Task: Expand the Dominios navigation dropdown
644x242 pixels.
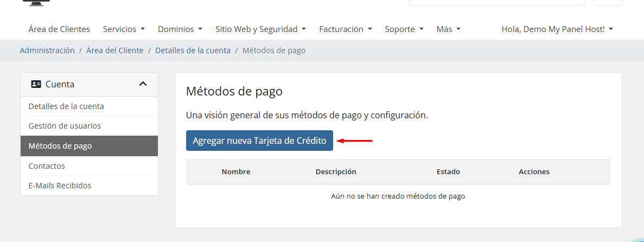Action: point(180,29)
